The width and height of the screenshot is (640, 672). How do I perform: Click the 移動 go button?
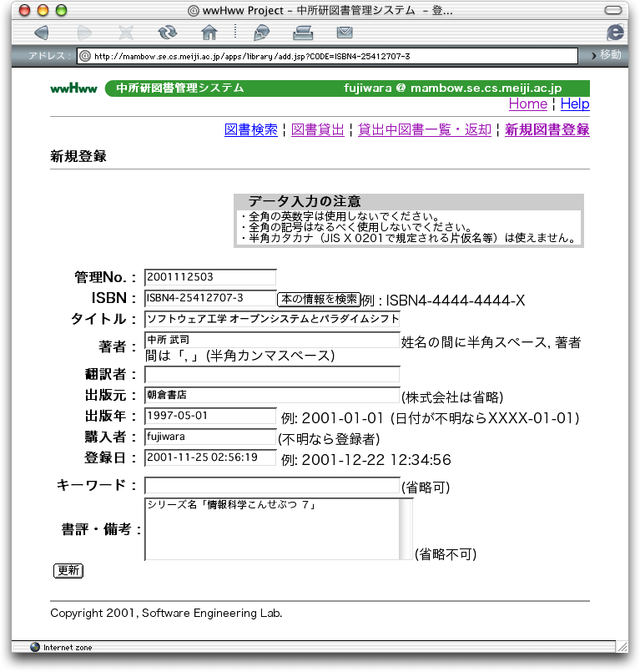coord(607,55)
